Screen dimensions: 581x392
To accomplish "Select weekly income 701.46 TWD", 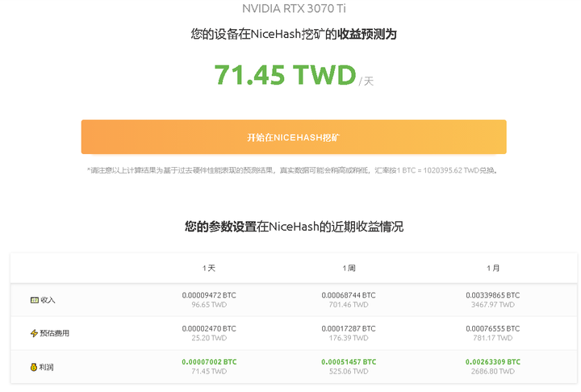I will [349, 305].
